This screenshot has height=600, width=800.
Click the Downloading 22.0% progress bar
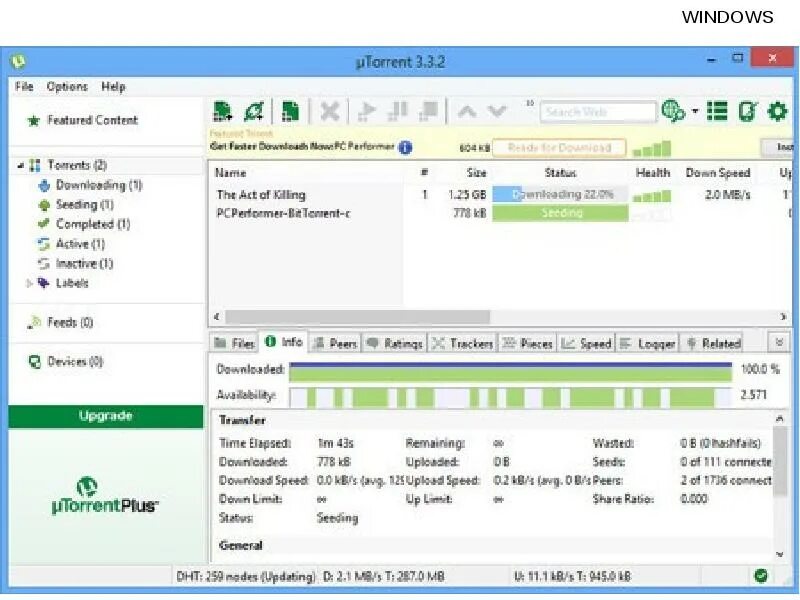[560, 194]
